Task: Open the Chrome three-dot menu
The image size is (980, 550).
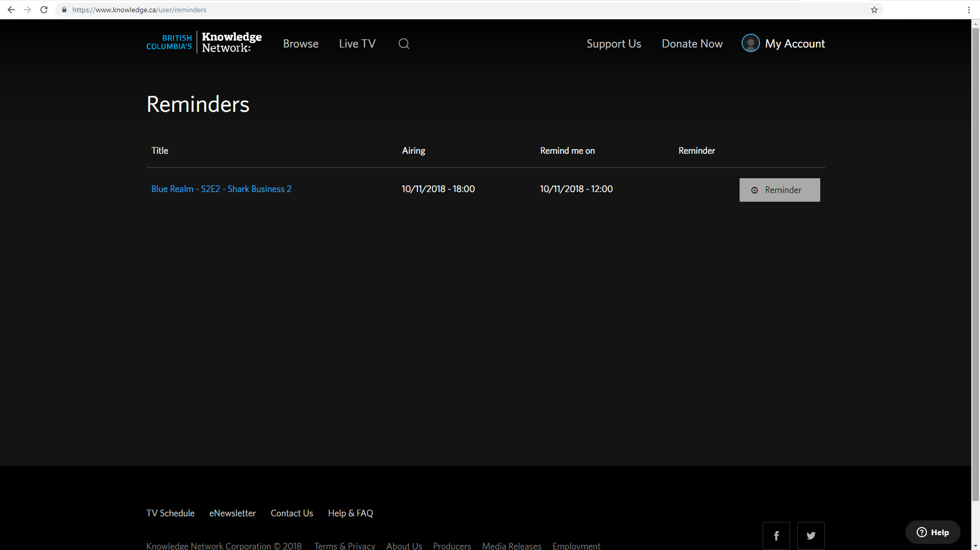Action: coord(969,10)
